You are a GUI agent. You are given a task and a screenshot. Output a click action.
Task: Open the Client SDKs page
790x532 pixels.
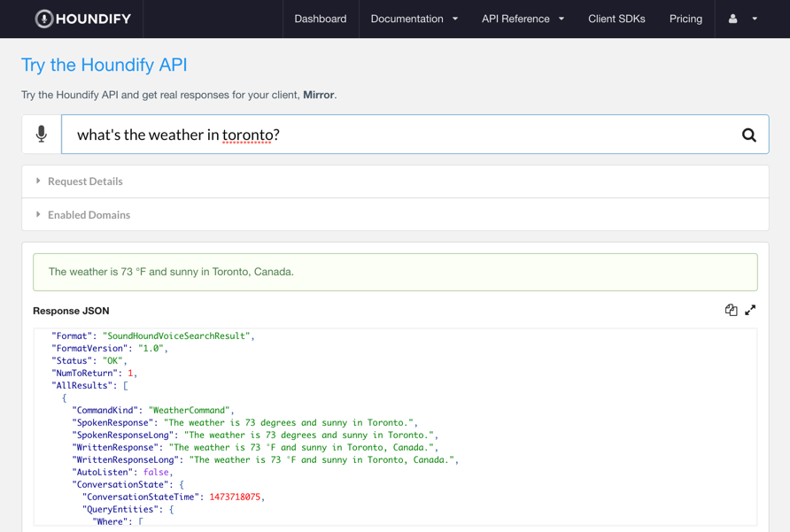pyautogui.click(x=616, y=19)
